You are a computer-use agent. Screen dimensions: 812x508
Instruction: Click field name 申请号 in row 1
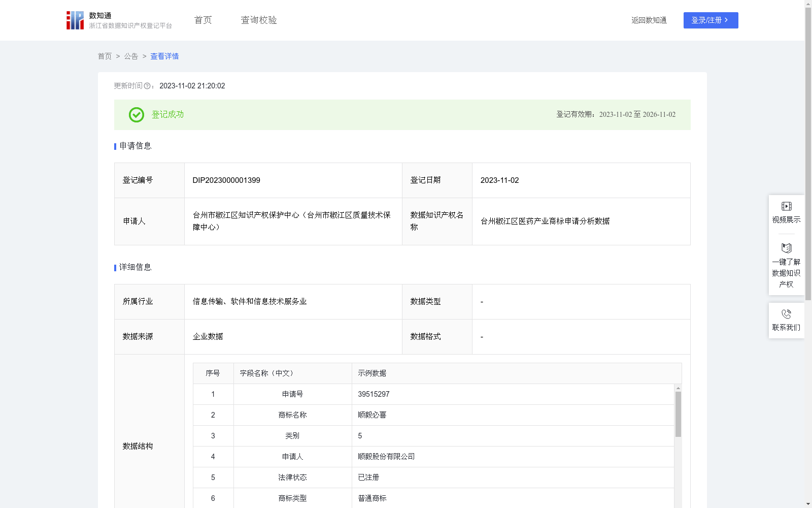[x=293, y=394]
